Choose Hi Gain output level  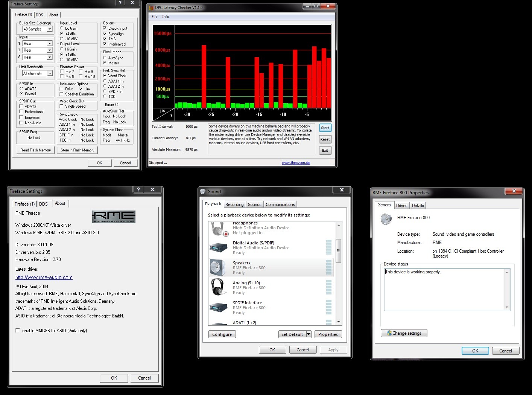[62, 49]
